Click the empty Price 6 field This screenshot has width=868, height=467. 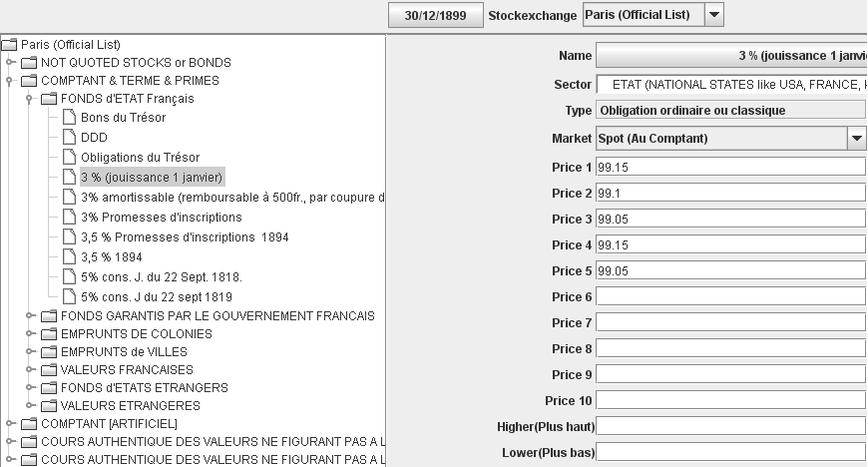(x=730, y=296)
